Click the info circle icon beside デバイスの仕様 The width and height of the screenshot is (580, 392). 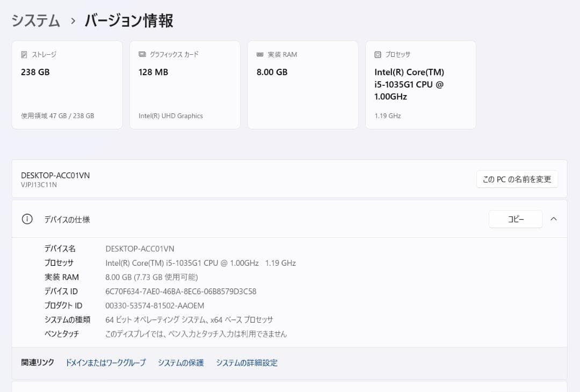27,219
